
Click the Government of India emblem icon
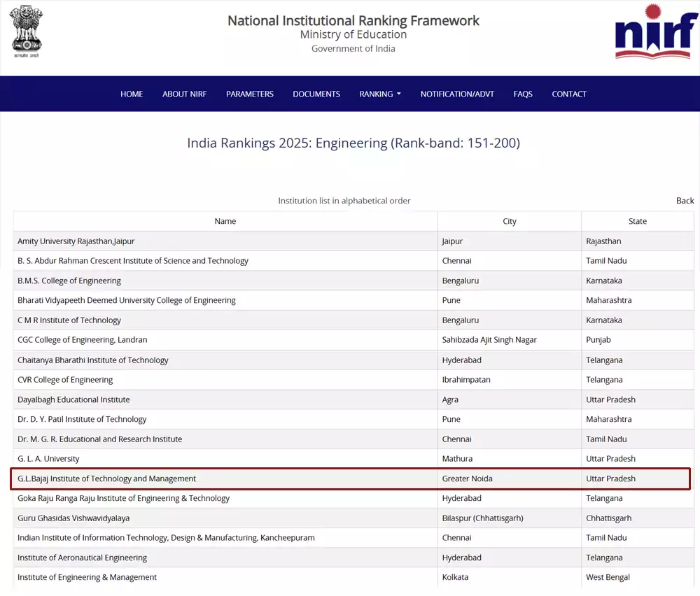click(x=26, y=32)
